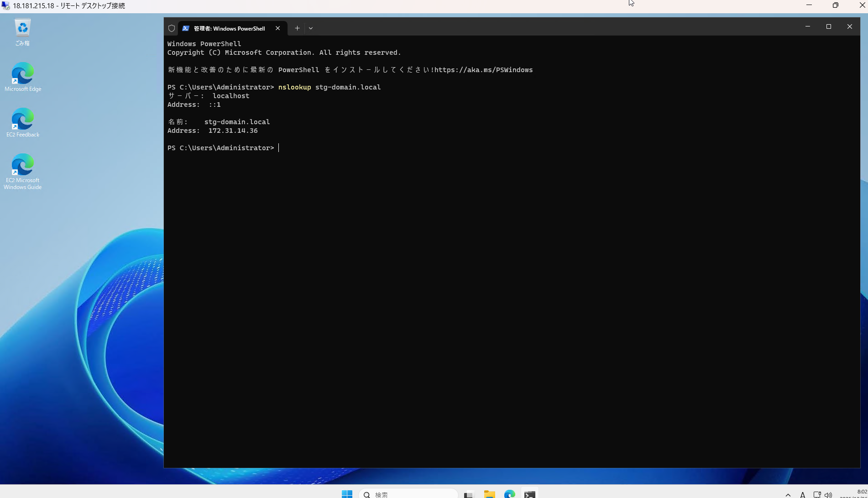Open a new Terminal tab with plus button
Viewport: 868px width, 498px height.
tap(297, 28)
